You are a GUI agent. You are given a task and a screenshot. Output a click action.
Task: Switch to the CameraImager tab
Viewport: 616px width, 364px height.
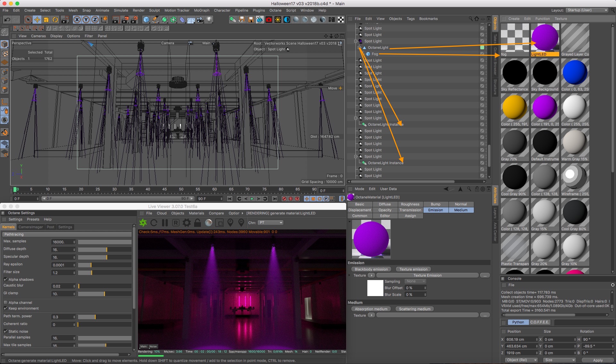point(30,227)
